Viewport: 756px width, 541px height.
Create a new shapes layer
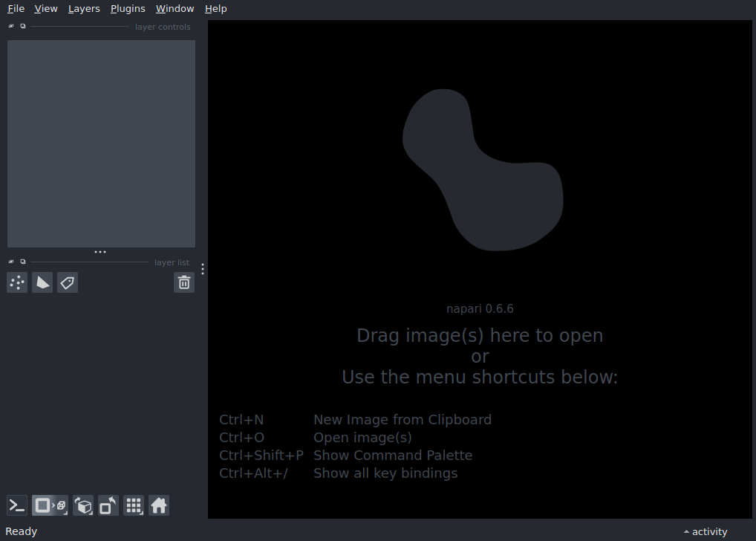[42, 282]
